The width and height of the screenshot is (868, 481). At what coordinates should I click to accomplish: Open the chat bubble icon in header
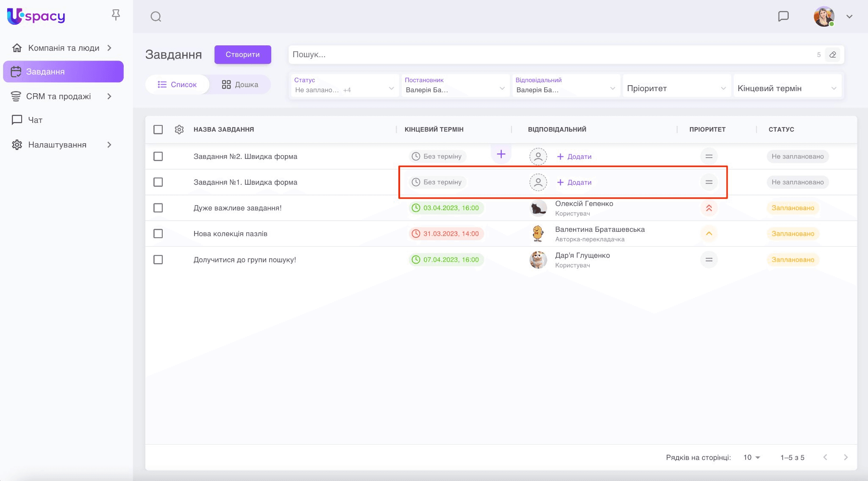pyautogui.click(x=783, y=16)
